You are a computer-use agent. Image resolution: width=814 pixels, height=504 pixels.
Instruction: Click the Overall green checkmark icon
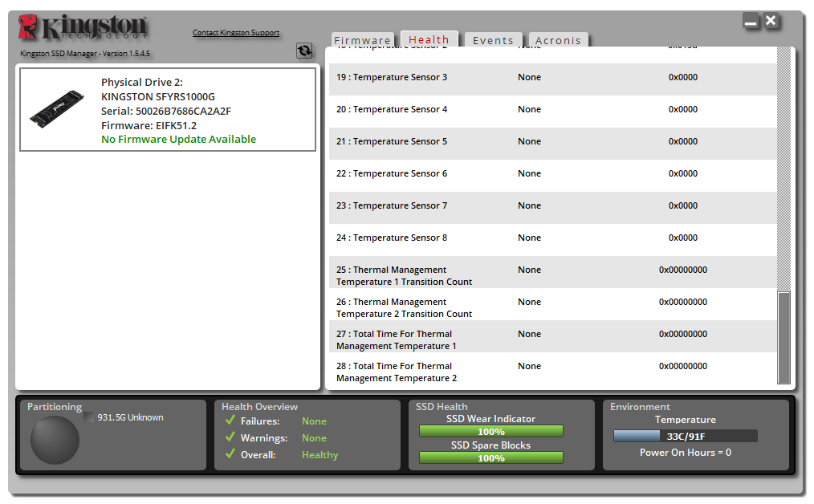230,453
